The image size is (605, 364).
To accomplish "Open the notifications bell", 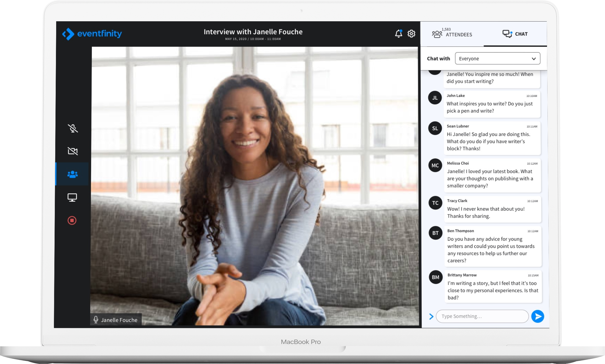I will coord(399,33).
